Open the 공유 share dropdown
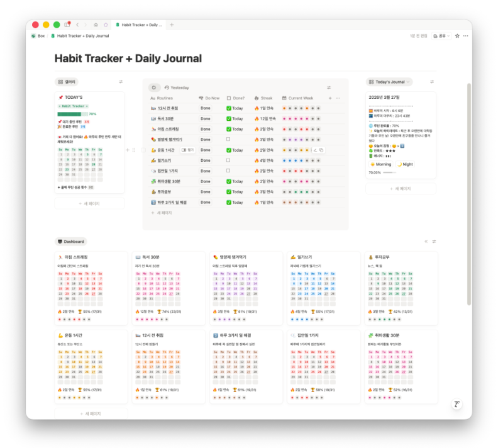The image size is (503, 448). coord(441,36)
